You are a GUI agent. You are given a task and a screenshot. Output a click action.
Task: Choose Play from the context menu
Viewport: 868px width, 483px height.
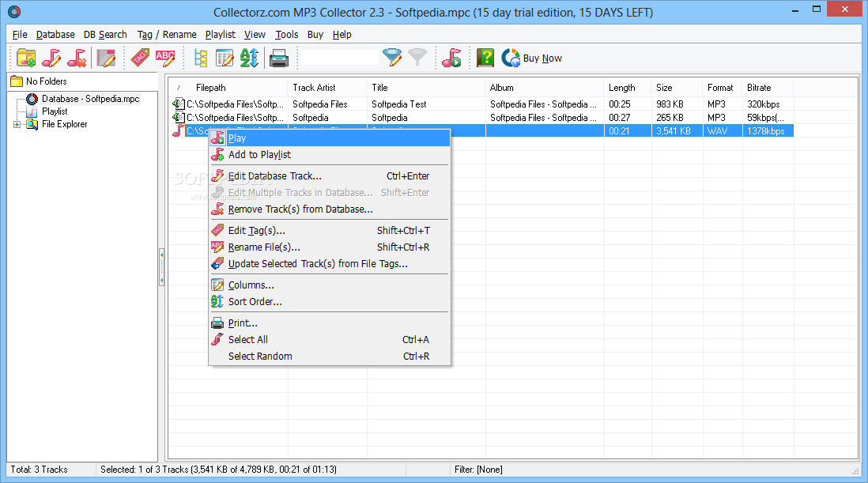coord(330,138)
